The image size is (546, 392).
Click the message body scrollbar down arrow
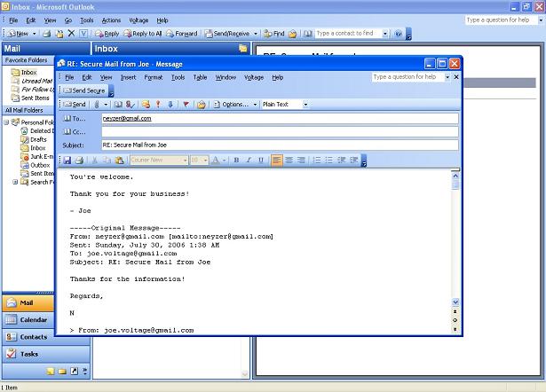(455, 302)
